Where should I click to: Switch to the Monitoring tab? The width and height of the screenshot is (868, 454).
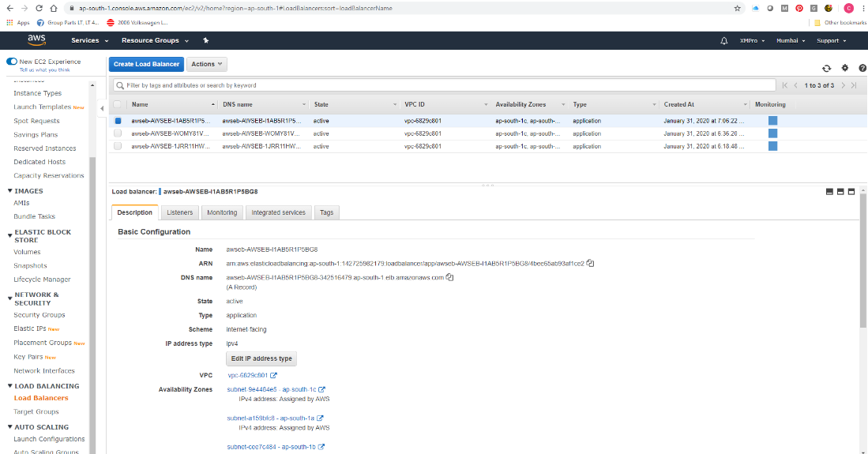click(x=222, y=212)
